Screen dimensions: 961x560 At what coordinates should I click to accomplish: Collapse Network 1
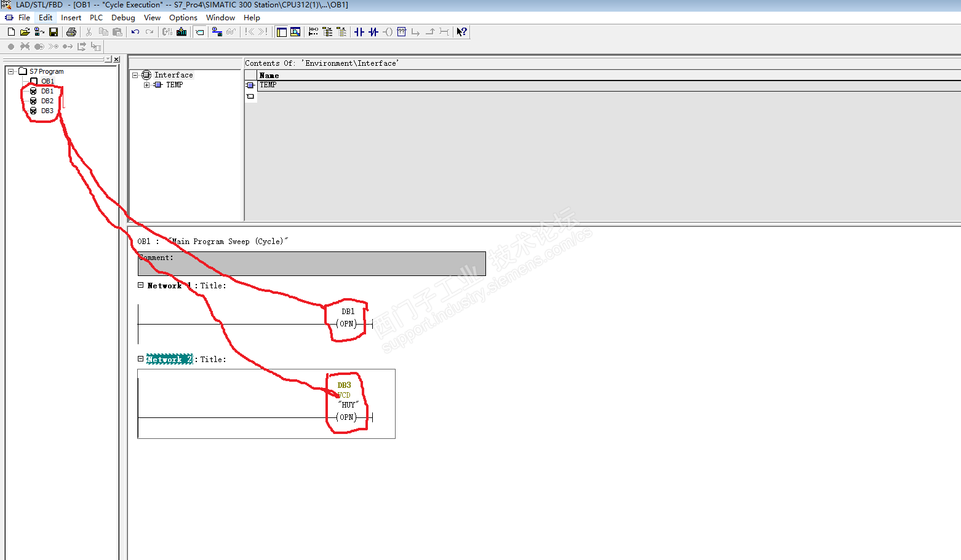(x=140, y=285)
